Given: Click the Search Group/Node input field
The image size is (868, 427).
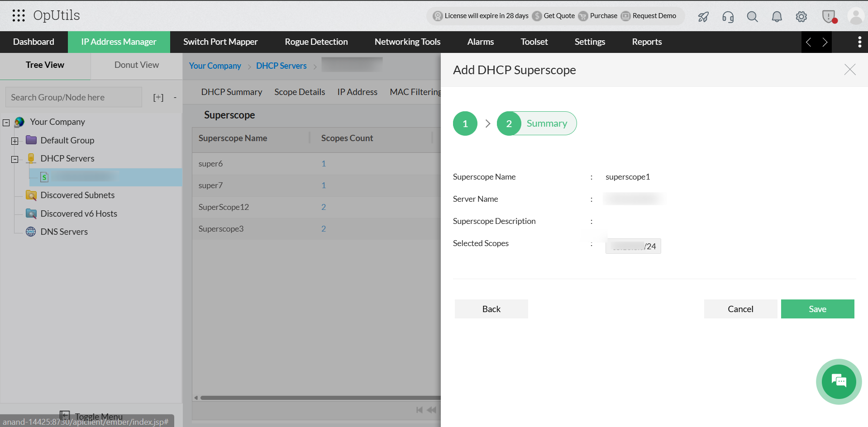Looking at the screenshot, I should pyautogui.click(x=73, y=97).
